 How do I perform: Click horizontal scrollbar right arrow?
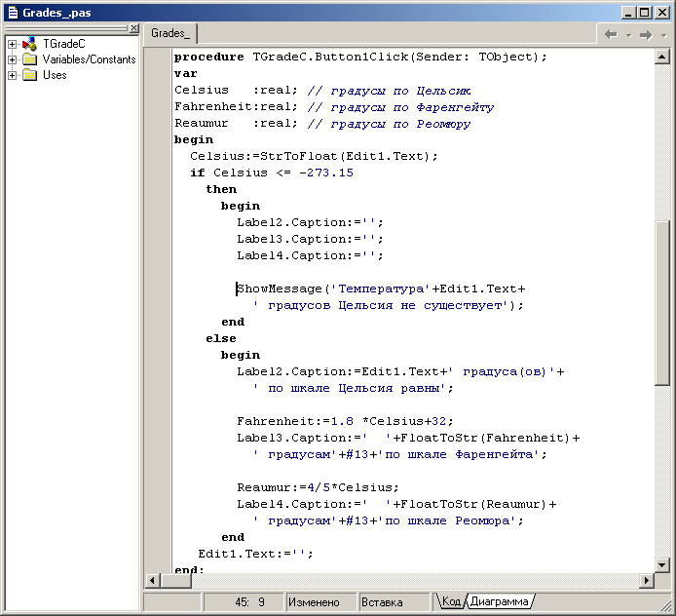[646, 580]
